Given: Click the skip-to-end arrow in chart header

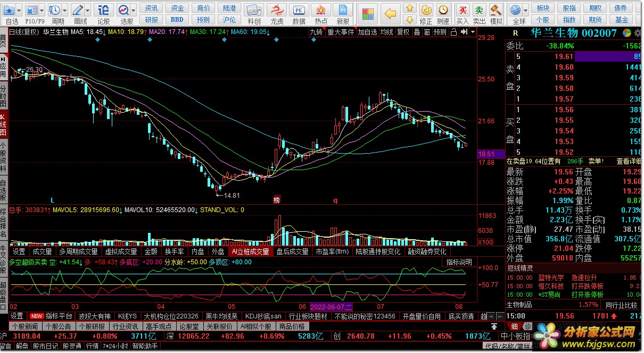Looking at the screenshot, I should pyautogui.click(x=464, y=32).
